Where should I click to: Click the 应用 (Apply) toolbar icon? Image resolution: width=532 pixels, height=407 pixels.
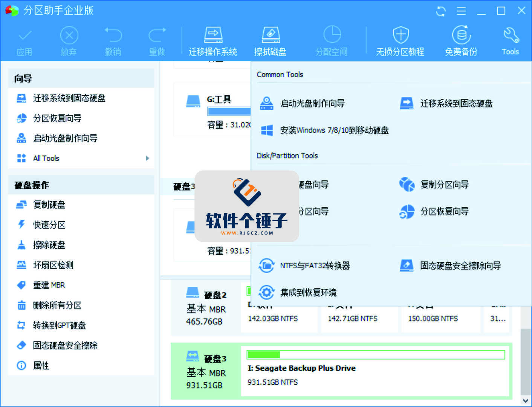(x=24, y=41)
